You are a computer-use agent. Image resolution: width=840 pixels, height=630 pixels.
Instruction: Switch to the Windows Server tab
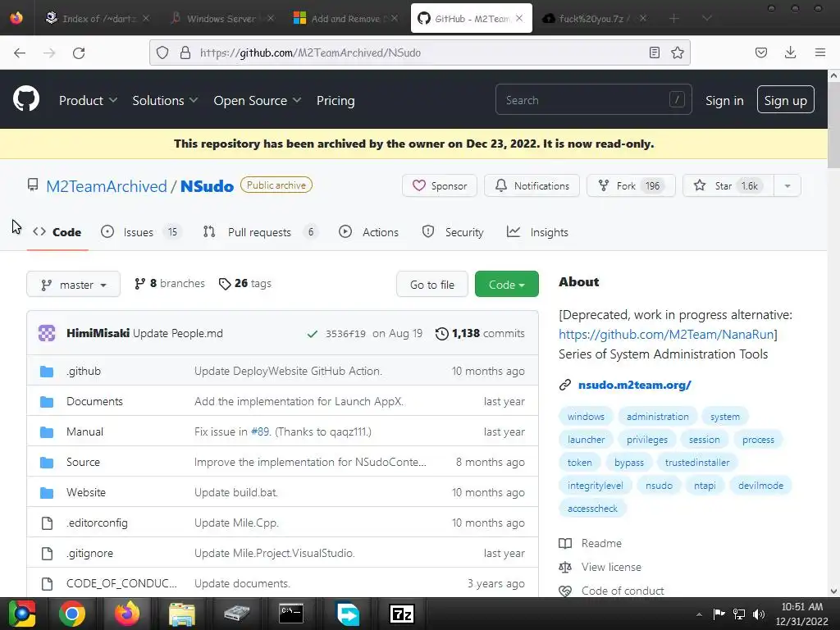(221, 19)
